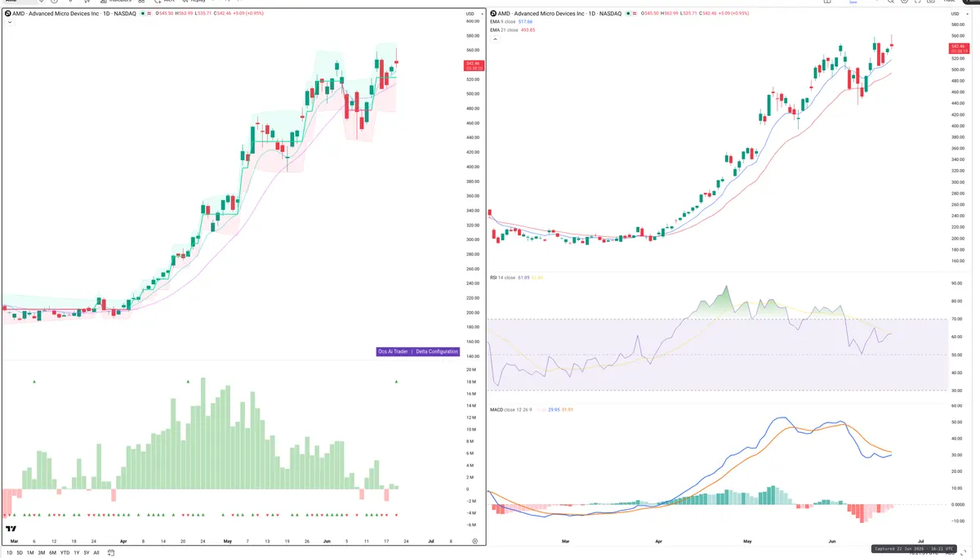Select the All time range
Image resolution: width=980 pixels, height=558 pixels.
pyautogui.click(x=96, y=552)
